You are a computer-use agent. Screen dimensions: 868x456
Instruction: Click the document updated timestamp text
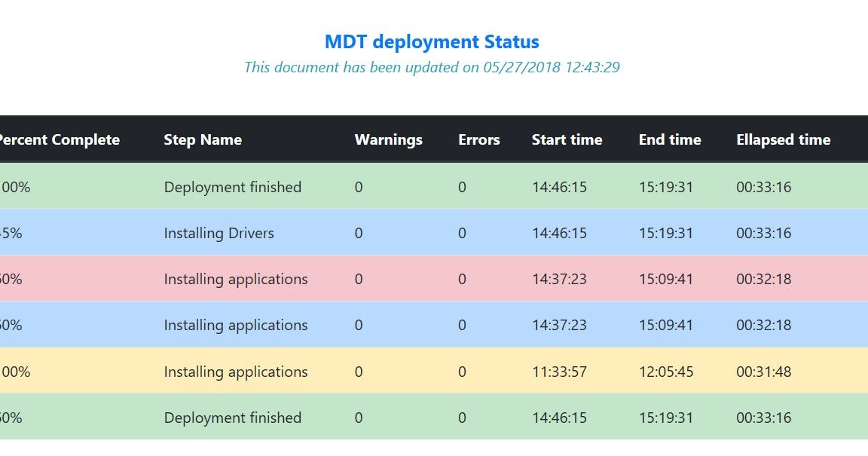(432, 67)
